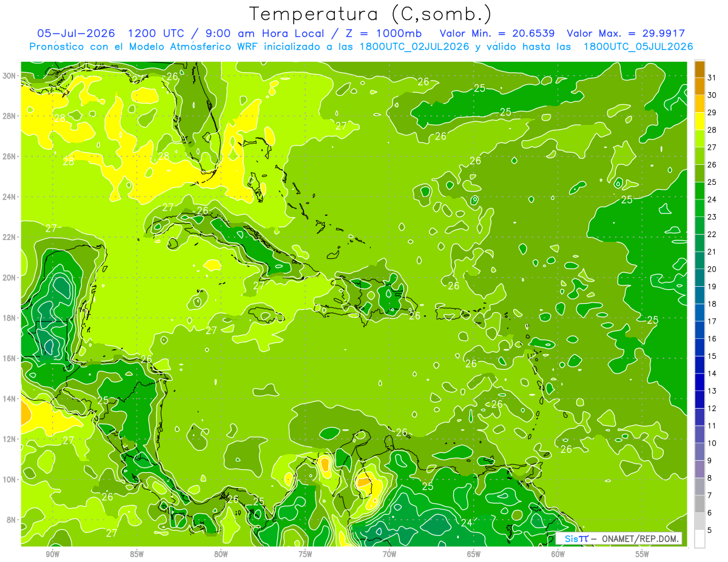Click the 60W longitude label
The image size is (728, 562).
(558, 554)
